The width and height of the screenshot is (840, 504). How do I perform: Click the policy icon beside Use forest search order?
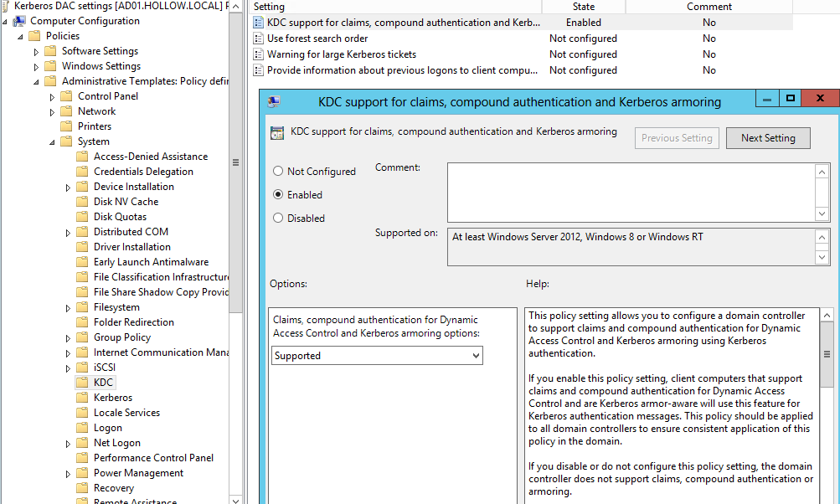pos(259,39)
